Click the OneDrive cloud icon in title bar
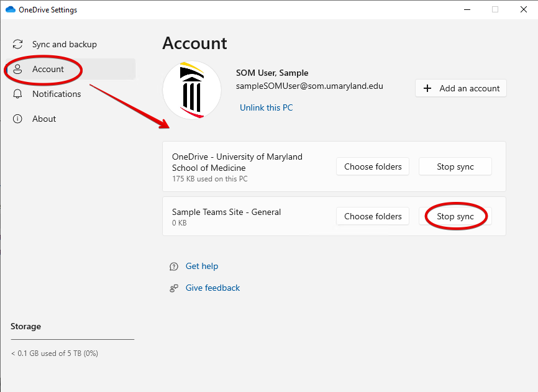The image size is (538, 392). click(10, 10)
